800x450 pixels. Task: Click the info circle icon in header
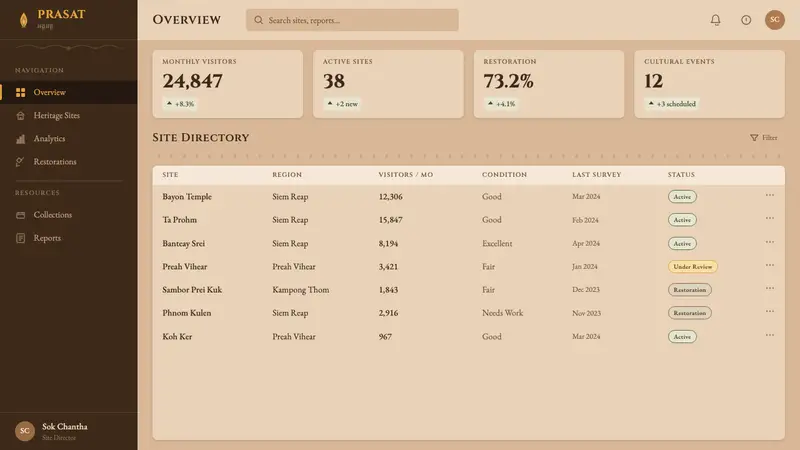click(746, 20)
